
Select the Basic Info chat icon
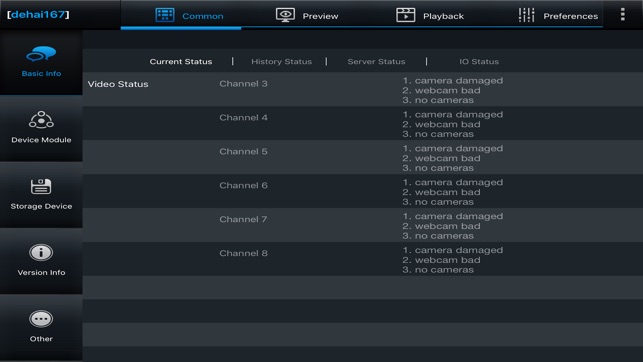click(41, 54)
